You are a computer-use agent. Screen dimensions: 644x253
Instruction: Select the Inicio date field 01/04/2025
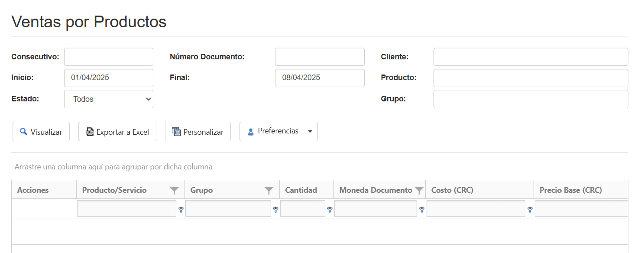[x=109, y=78]
